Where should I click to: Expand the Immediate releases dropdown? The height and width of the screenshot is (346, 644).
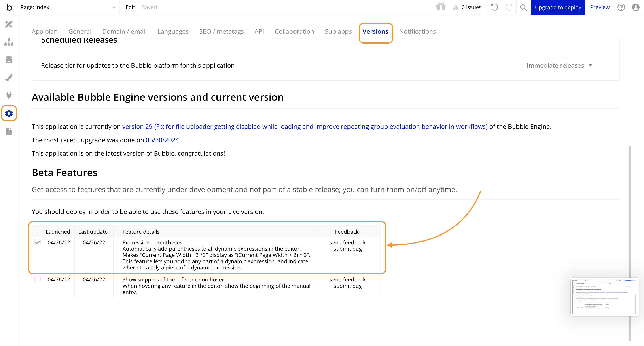[x=559, y=65]
